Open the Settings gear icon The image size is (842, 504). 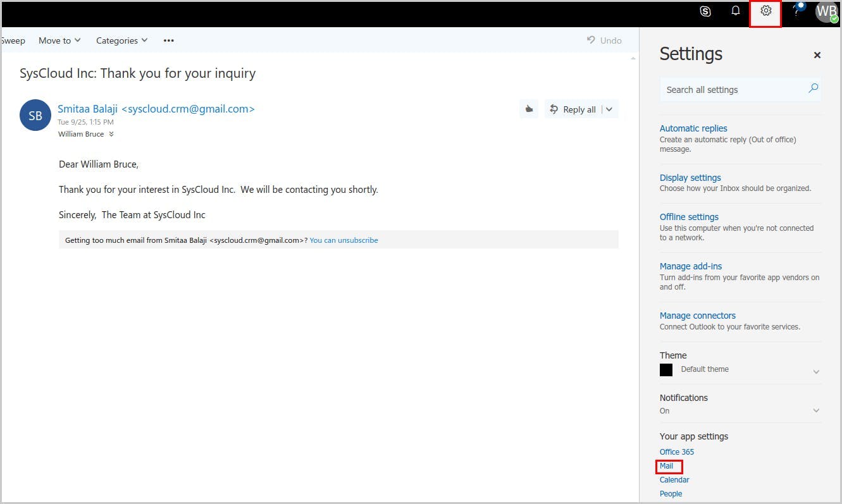coord(765,11)
